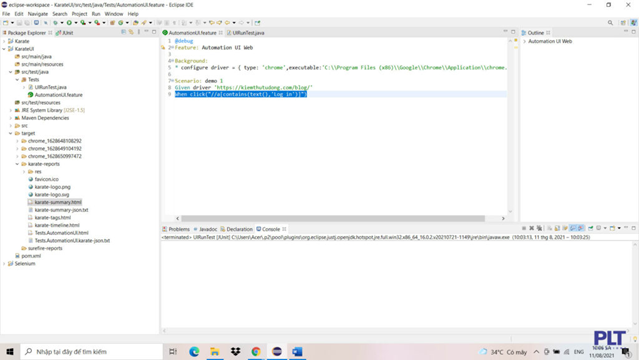Expand Automation UI Web in Outline

pos(524,42)
